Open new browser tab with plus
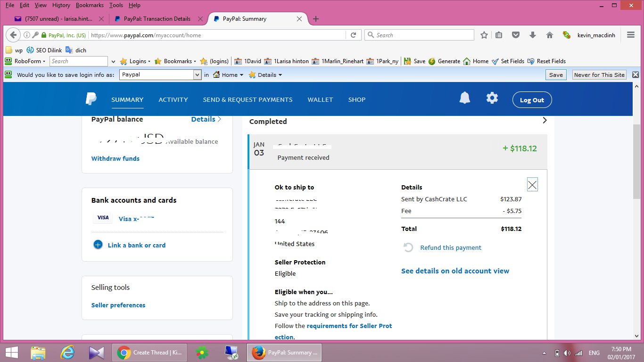644x362 pixels. [x=316, y=19]
